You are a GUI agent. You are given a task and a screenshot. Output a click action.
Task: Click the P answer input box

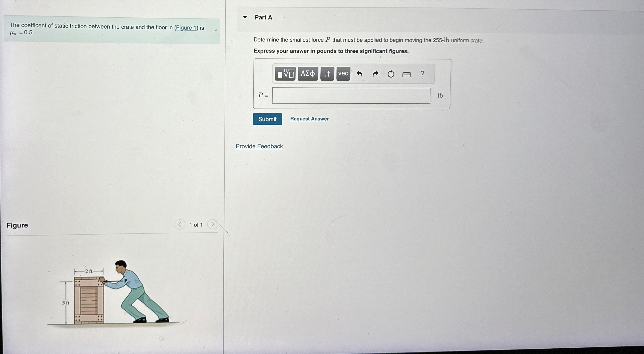351,96
